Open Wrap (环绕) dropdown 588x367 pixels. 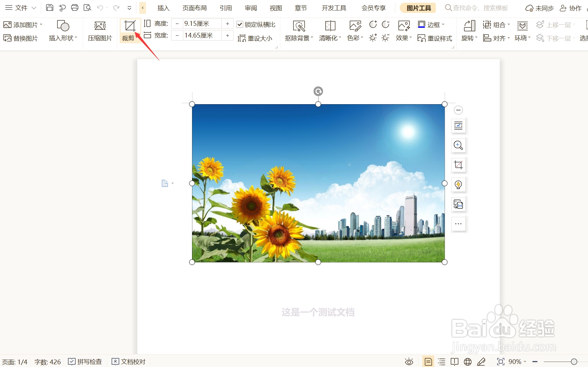(530, 38)
